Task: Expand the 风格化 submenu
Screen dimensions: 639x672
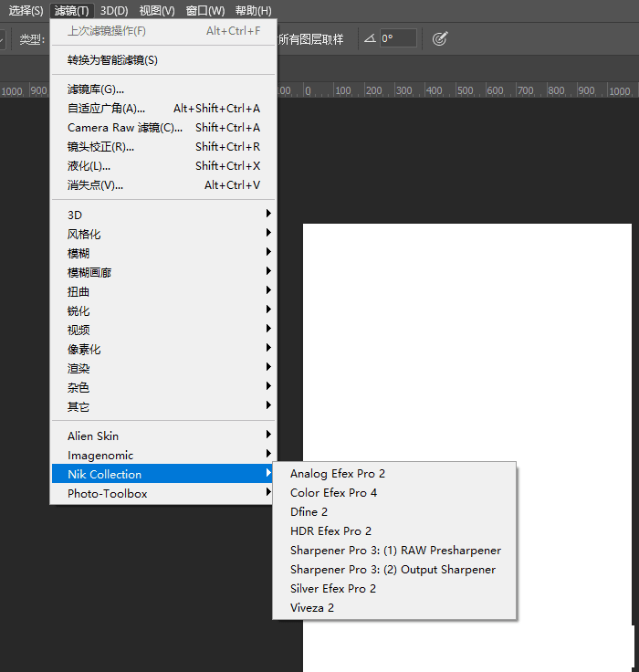Action: tap(163, 234)
